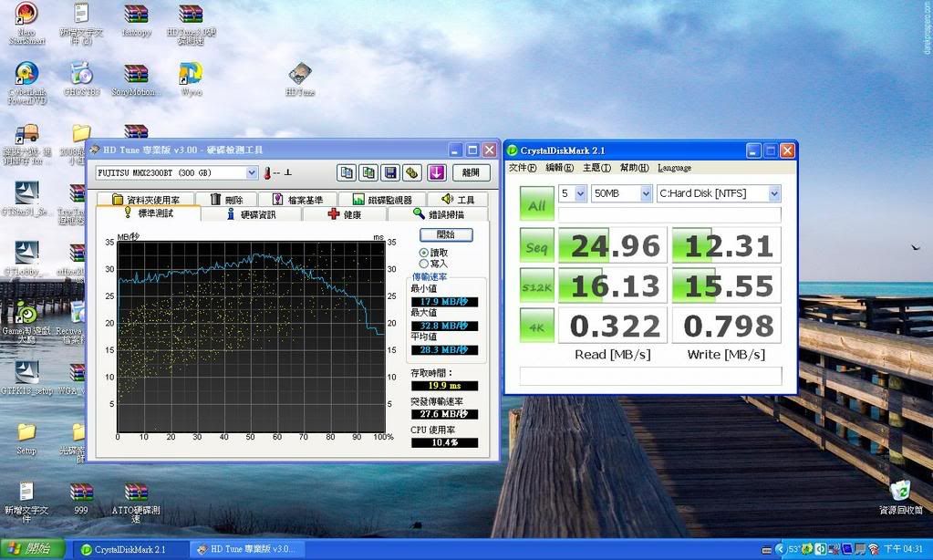The image size is (933, 560).
Task: Click the 19.9 ms access time value
Action: (444, 386)
